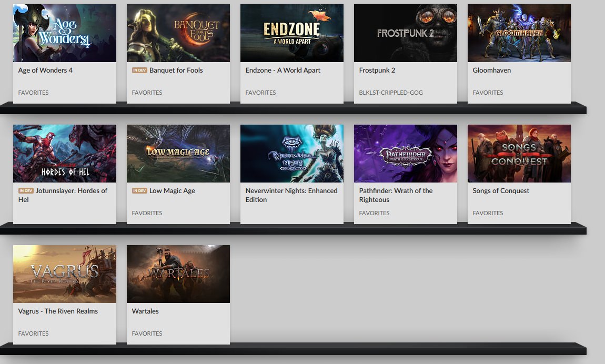The width and height of the screenshot is (605, 364).
Task: Click FAVORITES tag under Endzone
Action: coord(260,93)
